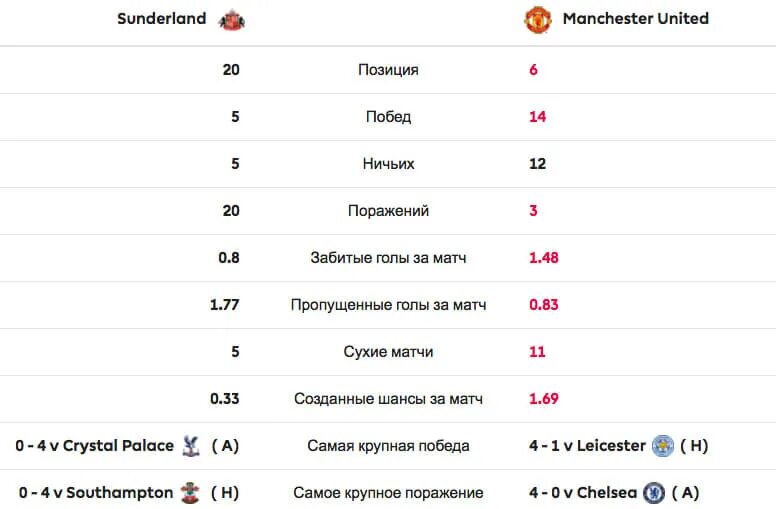Click the Manchester United club crest
The width and height of the screenshot is (776, 509).
(x=538, y=20)
